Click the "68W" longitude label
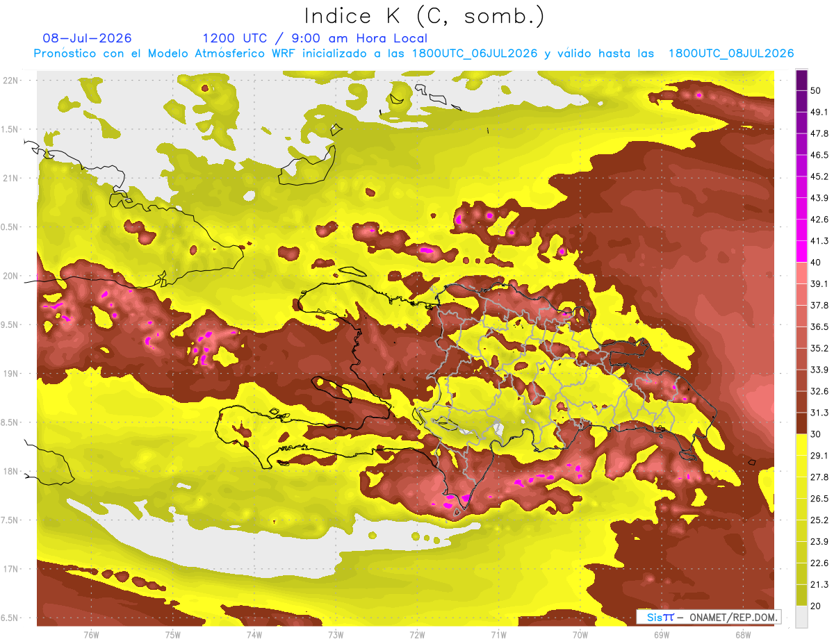This screenshot has height=644, width=834. 743,634
